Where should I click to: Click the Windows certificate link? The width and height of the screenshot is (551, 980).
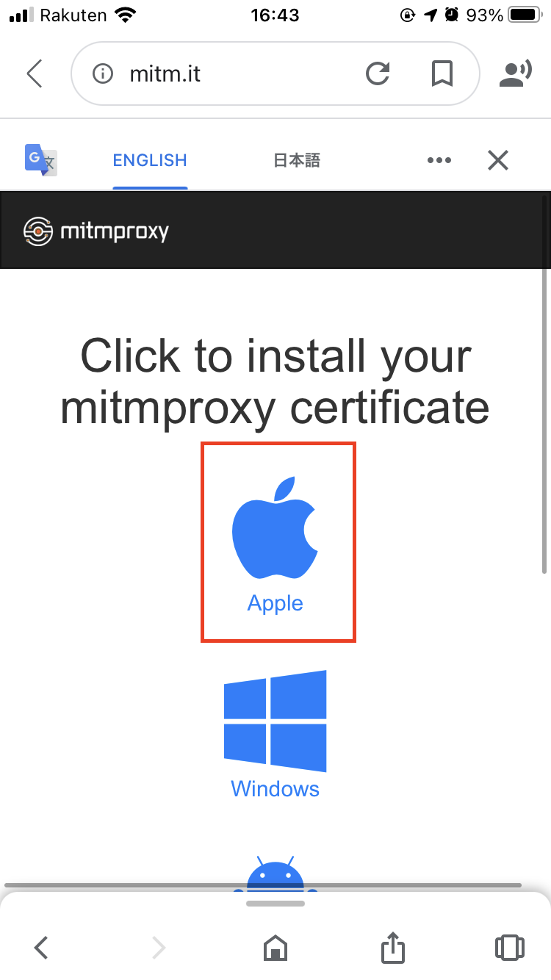click(275, 789)
